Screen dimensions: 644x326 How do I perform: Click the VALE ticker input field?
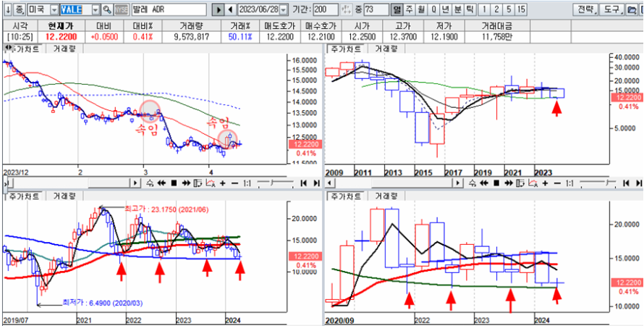point(75,9)
